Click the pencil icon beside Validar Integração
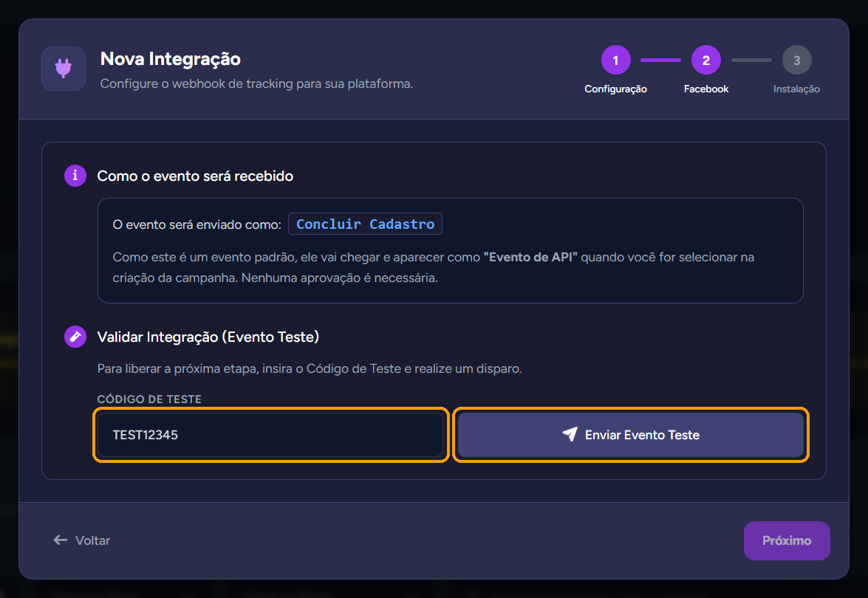Image resolution: width=868 pixels, height=598 pixels. tap(75, 337)
